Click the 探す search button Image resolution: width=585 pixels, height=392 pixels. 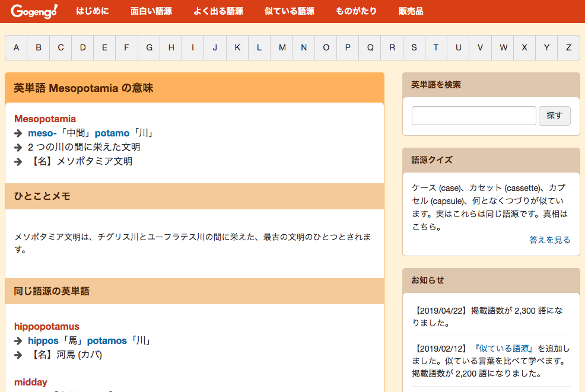click(x=554, y=116)
